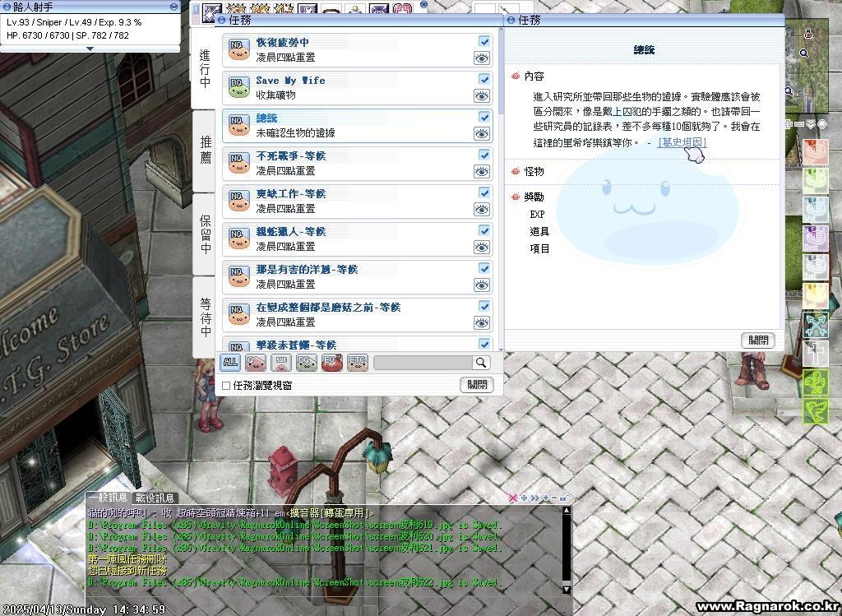Collapse the 路人射手 status window

[174, 7]
